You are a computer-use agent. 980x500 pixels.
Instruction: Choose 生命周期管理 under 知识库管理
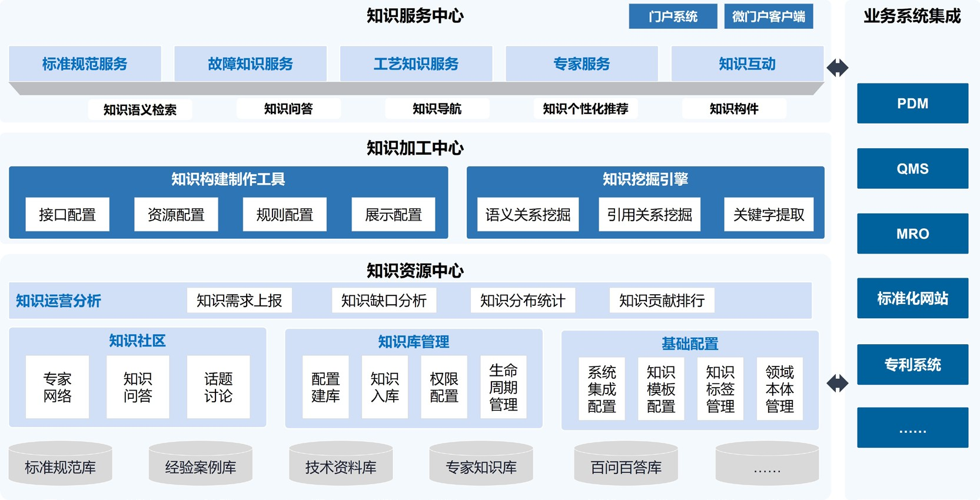tap(503, 387)
